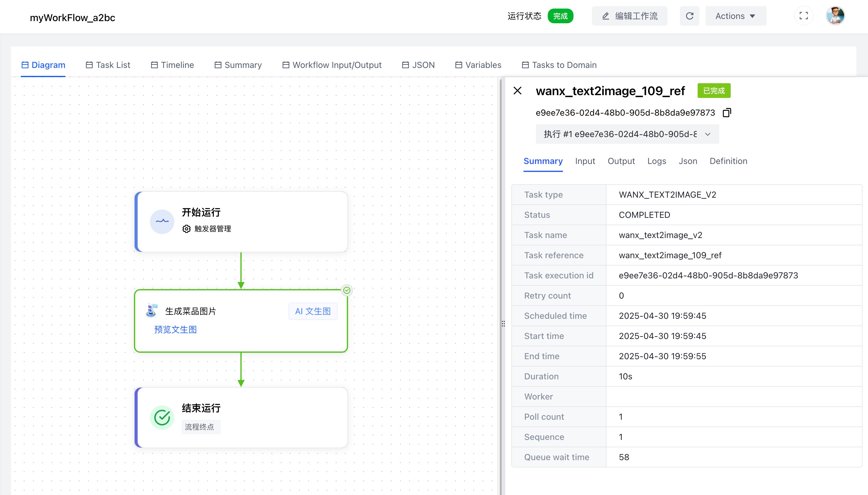Click Task type value WANX_TEXT2IMAGE_V2
This screenshot has width=868, height=495.
pyautogui.click(x=667, y=195)
